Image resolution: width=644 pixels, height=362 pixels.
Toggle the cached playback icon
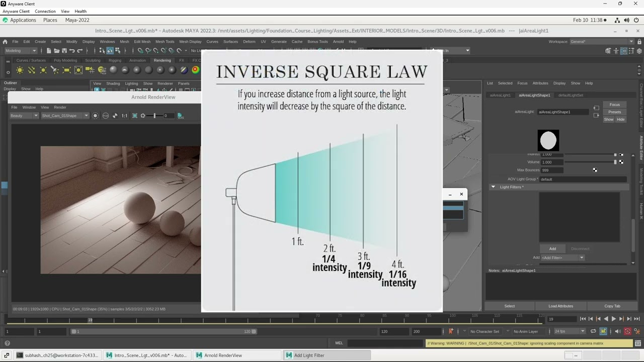click(603, 331)
